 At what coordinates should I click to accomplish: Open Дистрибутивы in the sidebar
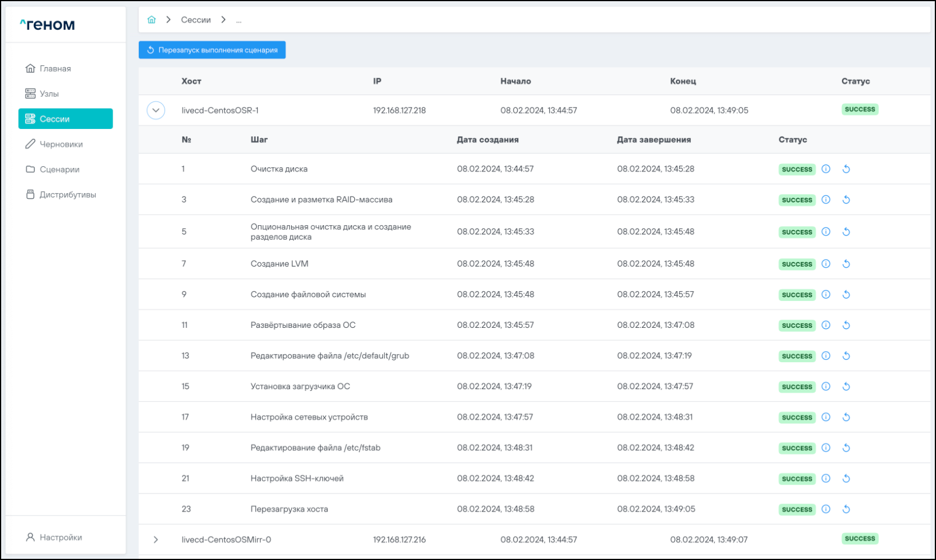67,195
